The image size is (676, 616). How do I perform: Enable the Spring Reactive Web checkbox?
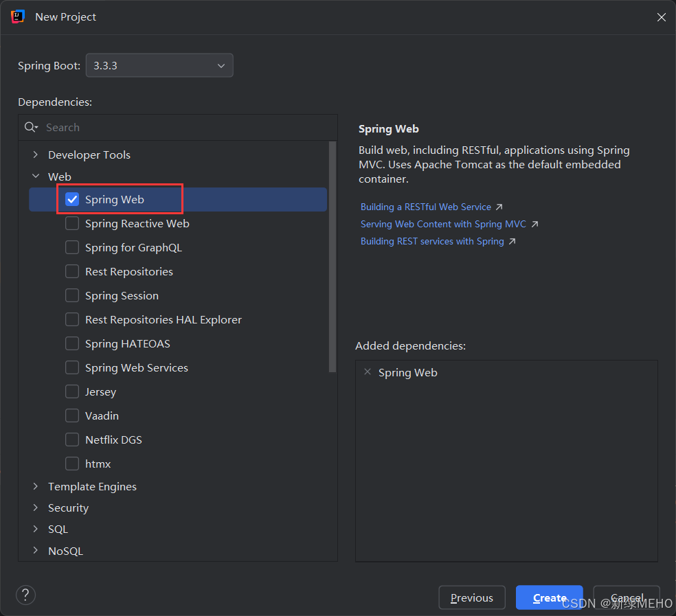[x=72, y=223]
